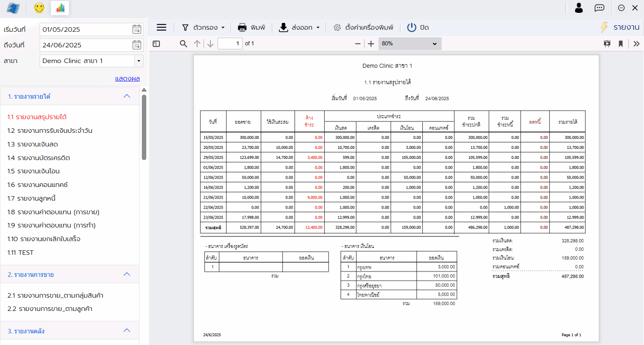The width and height of the screenshot is (644, 345).
Task: Open the Demo Clinic branch dropdown
Action: pos(139,61)
